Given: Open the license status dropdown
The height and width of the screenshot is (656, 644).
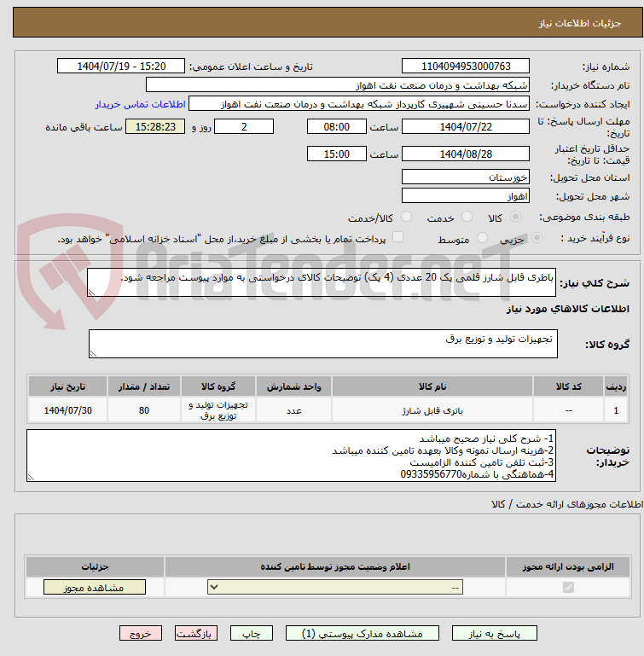Looking at the screenshot, I should click(335, 588).
